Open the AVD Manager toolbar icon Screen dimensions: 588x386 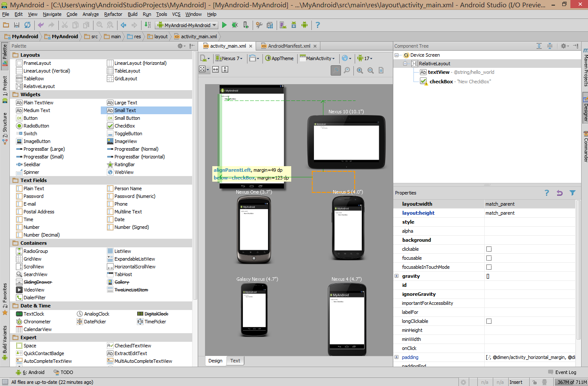tap(283, 25)
